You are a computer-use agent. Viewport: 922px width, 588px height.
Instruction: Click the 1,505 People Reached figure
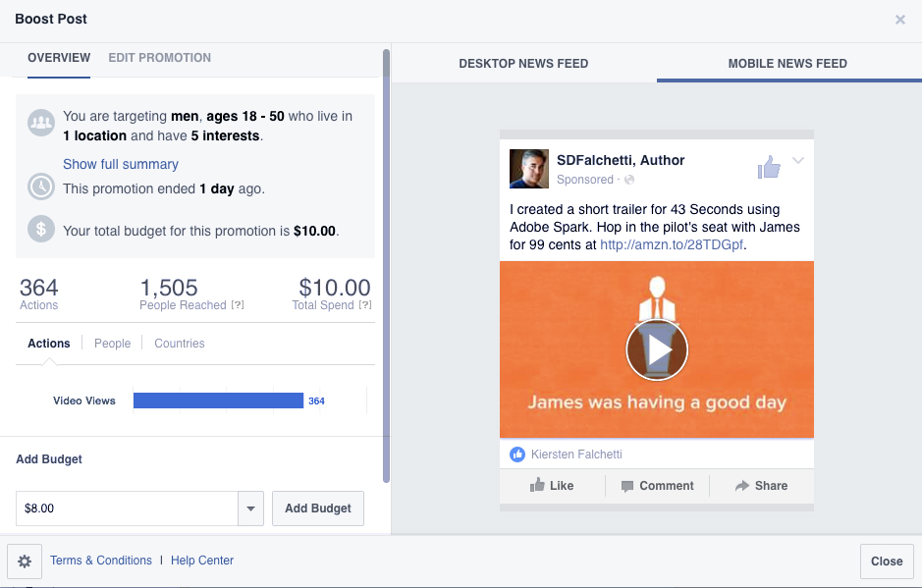coord(169,288)
